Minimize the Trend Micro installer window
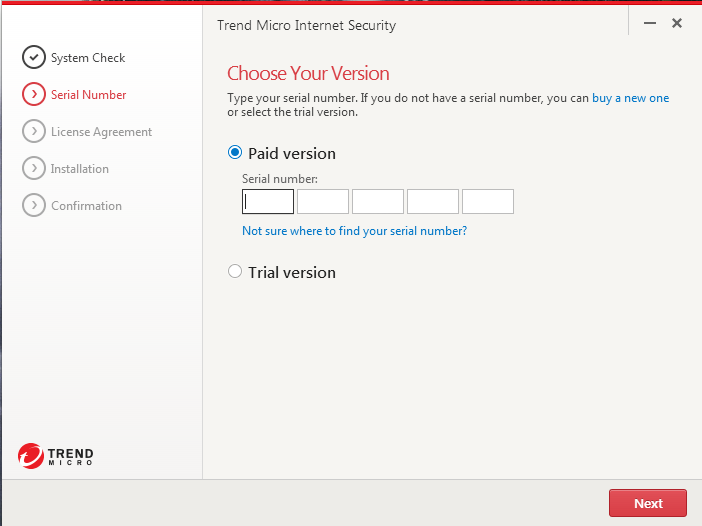Image resolution: width=702 pixels, height=526 pixels. coord(650,23)
